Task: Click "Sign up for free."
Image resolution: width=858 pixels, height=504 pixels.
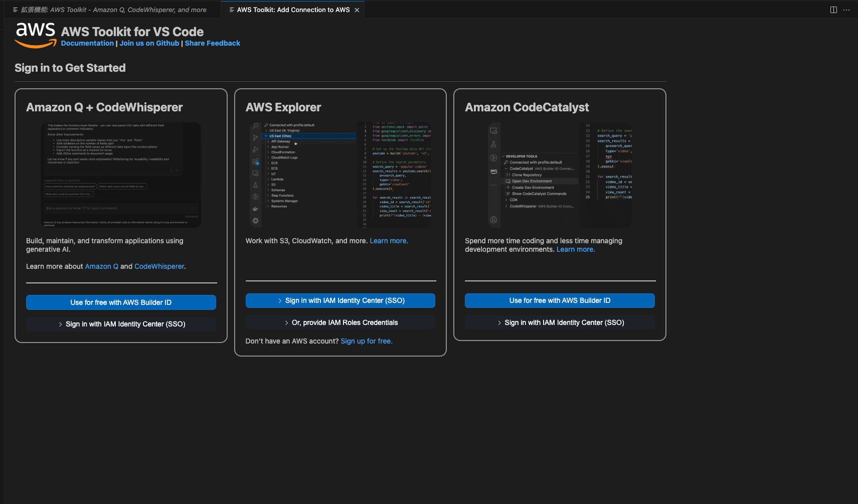Action: pyautogui.click(x=366, y=341)
